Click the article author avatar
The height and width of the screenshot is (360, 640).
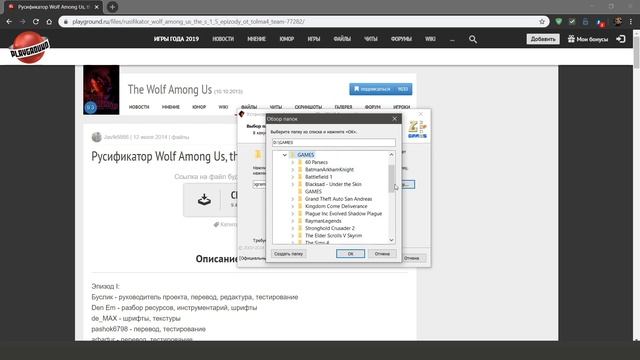[x=96, y=137]
